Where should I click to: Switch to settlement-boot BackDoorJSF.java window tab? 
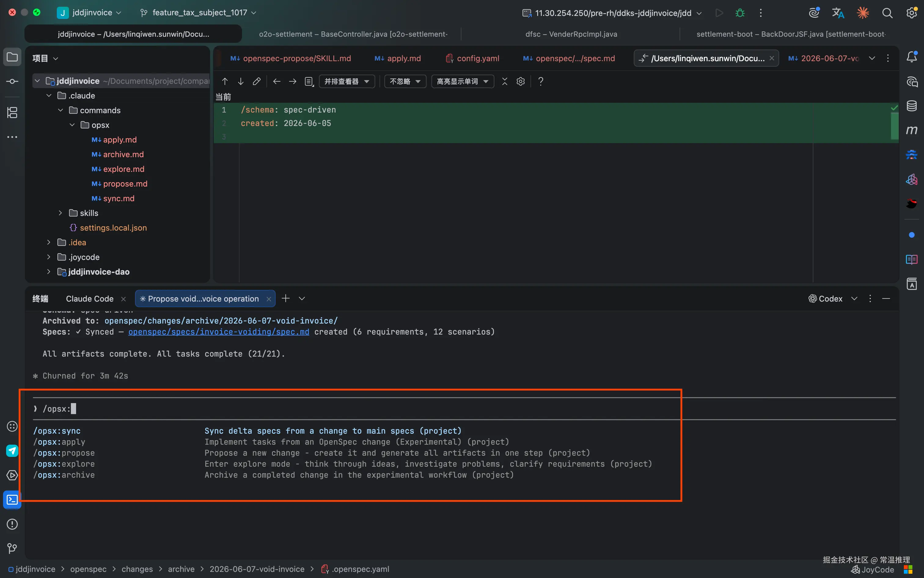click(x=791, y=34)
